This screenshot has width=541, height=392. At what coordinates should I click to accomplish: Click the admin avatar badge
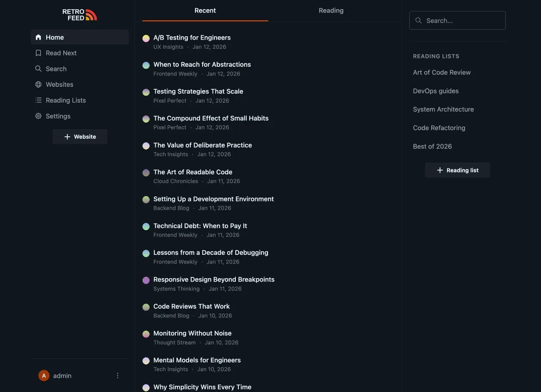pyautogui.click(x=43, y=375)
